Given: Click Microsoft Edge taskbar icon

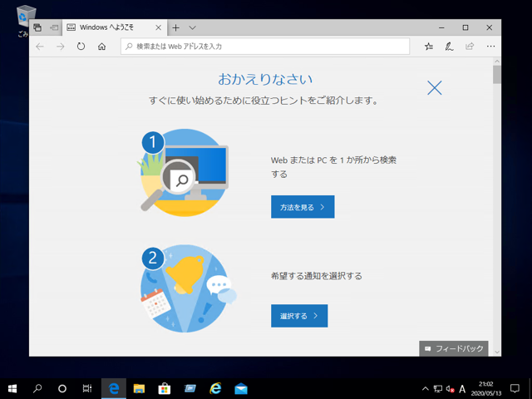Looking at the screenshot, I should [114, 388].
